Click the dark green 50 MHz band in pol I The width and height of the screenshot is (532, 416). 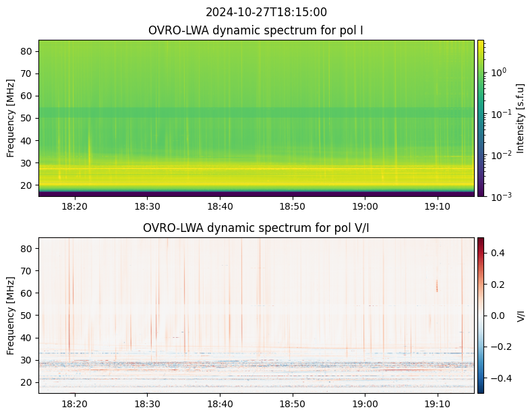point(256,113)
